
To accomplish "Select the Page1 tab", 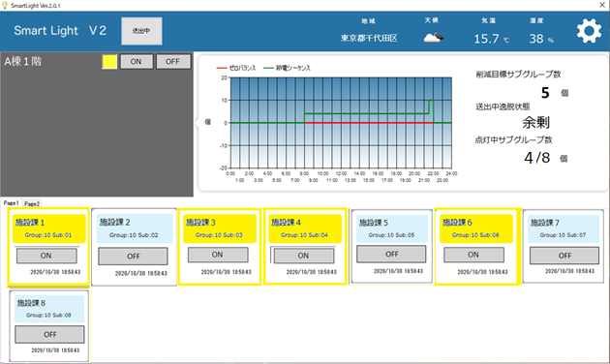I will (x=12, y=203).
